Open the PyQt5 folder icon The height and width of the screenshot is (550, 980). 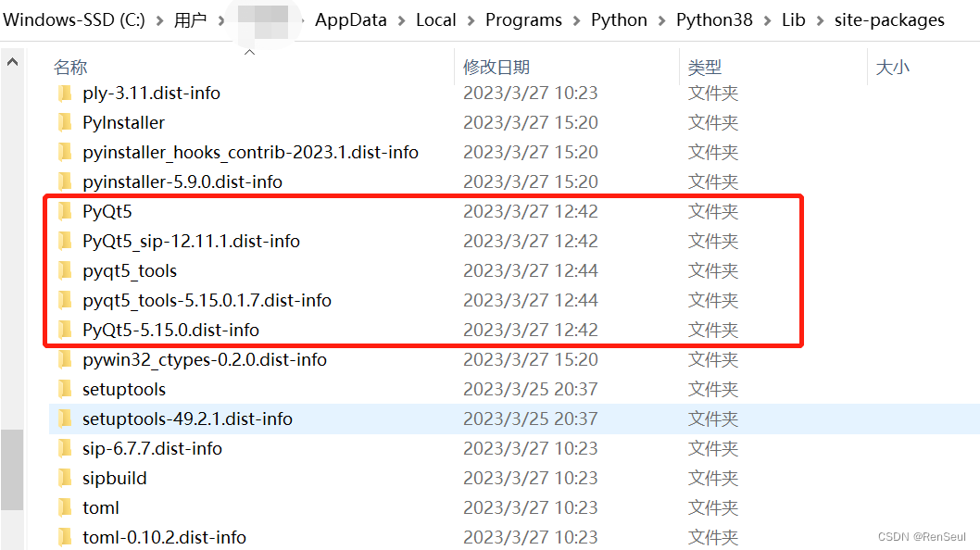pos(64,211)
